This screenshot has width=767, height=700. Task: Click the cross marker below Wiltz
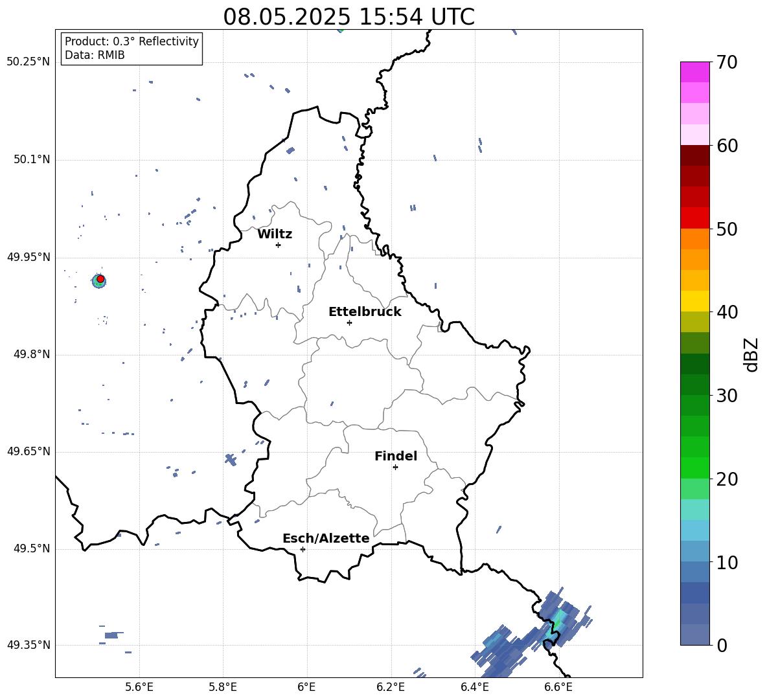279,245
